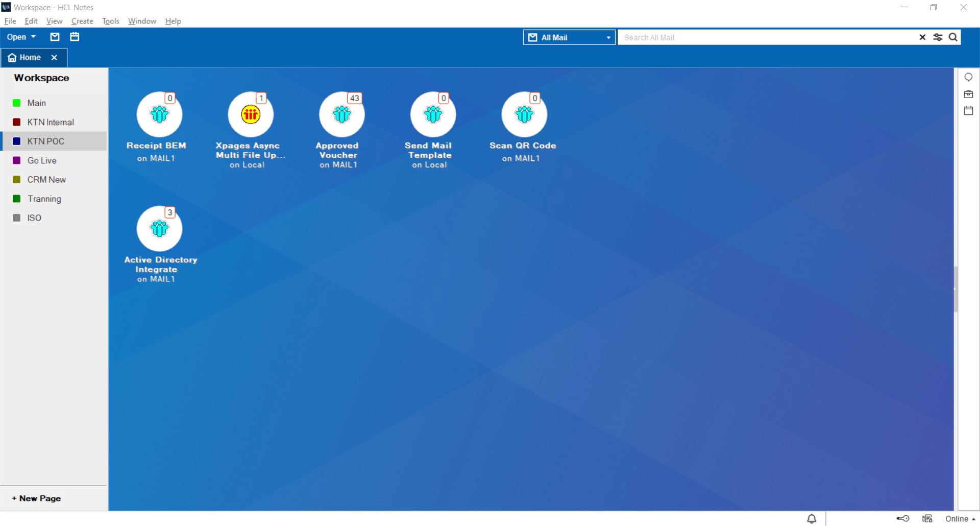Viewport: 980px width, 526px height.
Task: Click the unread badge 0 on Scan QR Code
Action: (534, 98)
